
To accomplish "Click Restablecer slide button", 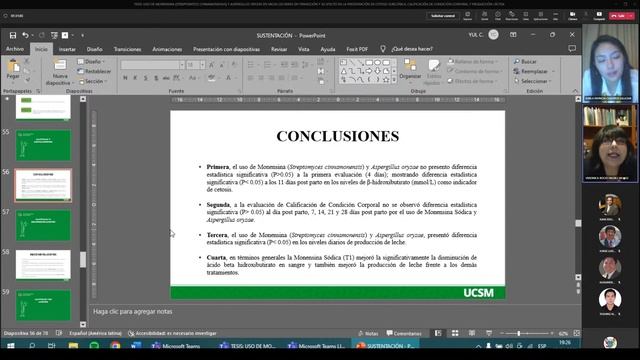I will point(94,71).
